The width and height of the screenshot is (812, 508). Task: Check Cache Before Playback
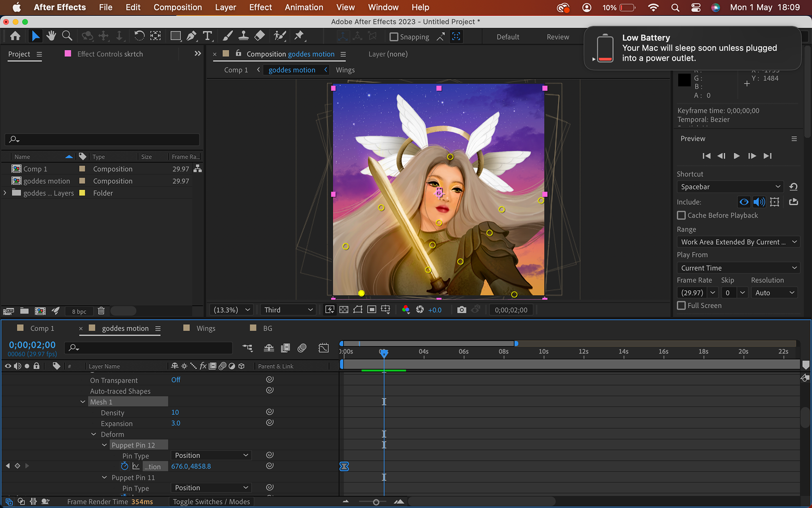click(681, 215)
